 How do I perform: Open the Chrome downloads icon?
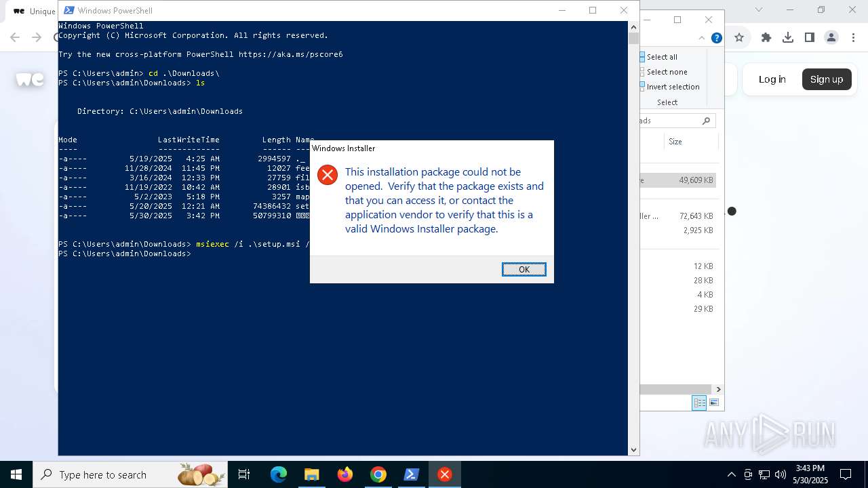788,38
